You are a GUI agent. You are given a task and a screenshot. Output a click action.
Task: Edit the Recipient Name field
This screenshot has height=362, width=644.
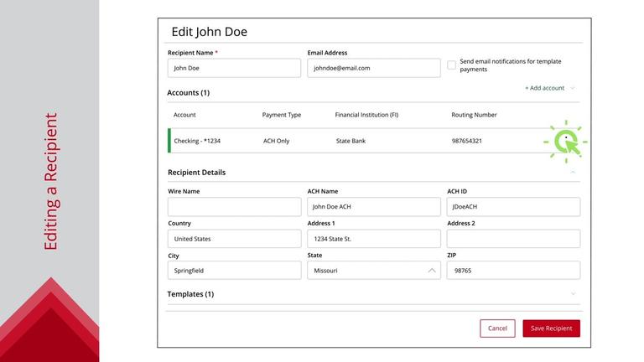(x=234, y=68)
